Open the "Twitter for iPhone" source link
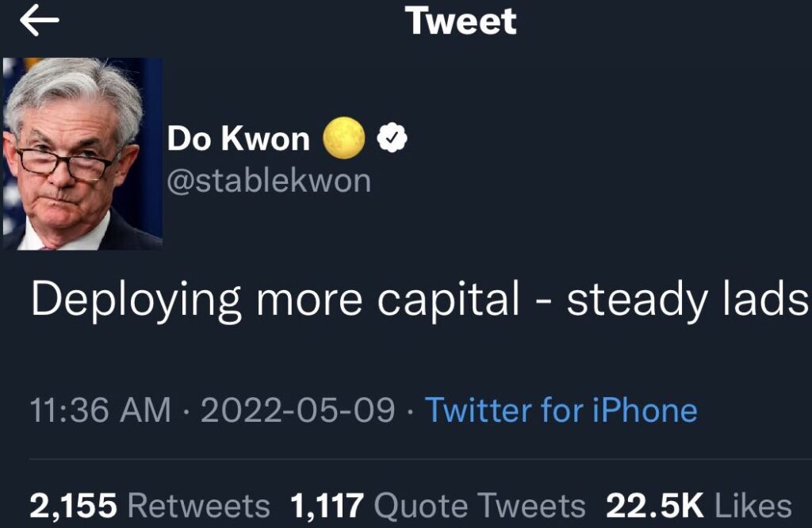812x528 pixels. [x=561, y=410]
